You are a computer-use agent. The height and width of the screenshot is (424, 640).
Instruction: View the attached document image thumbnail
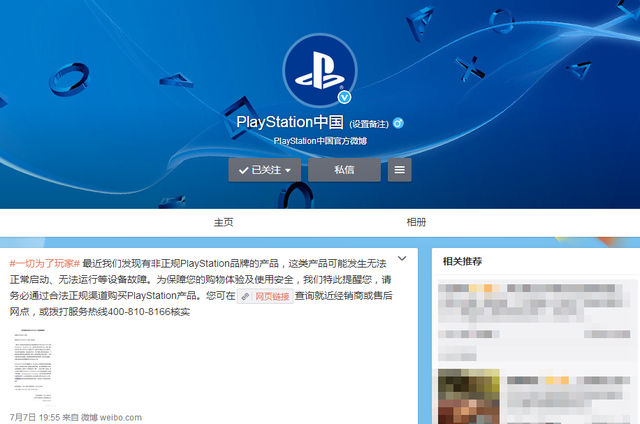click(x=33, y=366)
